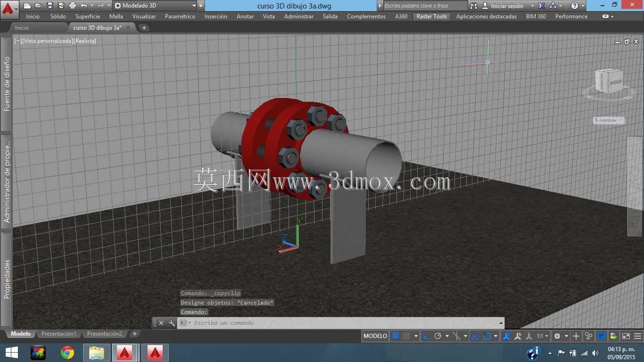644x362 pixels.
Task: Select the Raster Tools ribbon tab
Action: coord(432,16)
